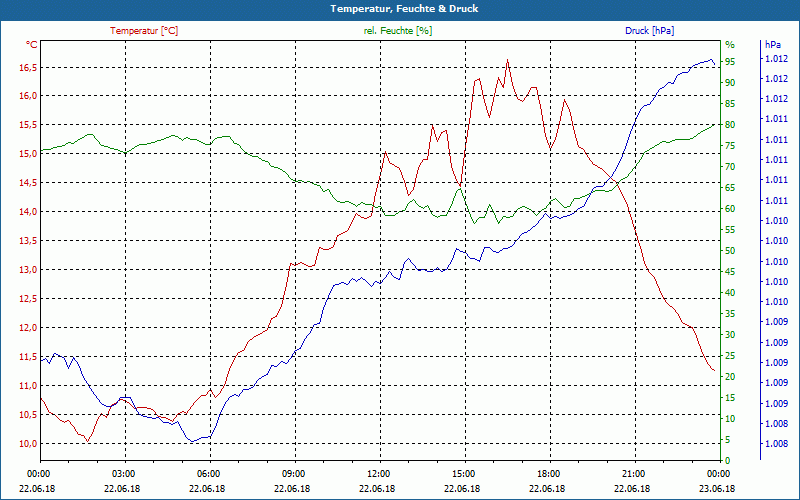The image size is (800, 500).
Task: Select the green 'rel. Feuchte [%]' legend label
Action: [x=398, y=31]
